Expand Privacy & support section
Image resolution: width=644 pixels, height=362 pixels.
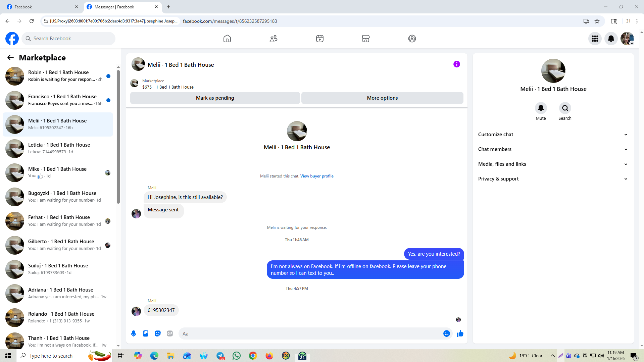coord(553,179)
